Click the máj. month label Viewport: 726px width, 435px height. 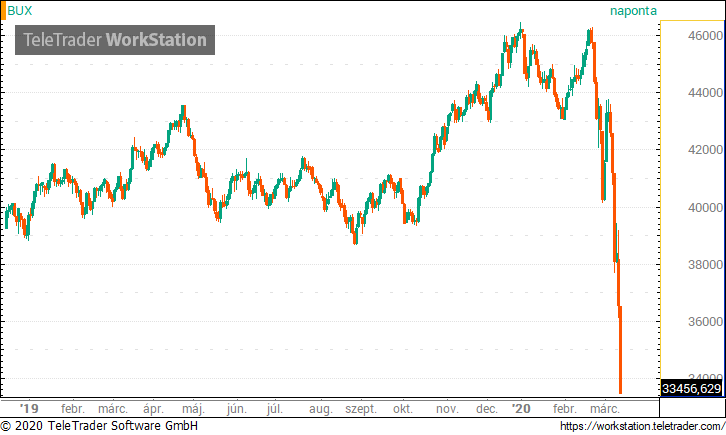[193, 409]
